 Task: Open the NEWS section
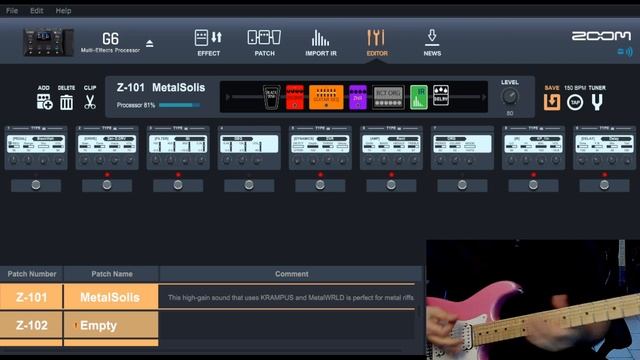click(432, 42)
